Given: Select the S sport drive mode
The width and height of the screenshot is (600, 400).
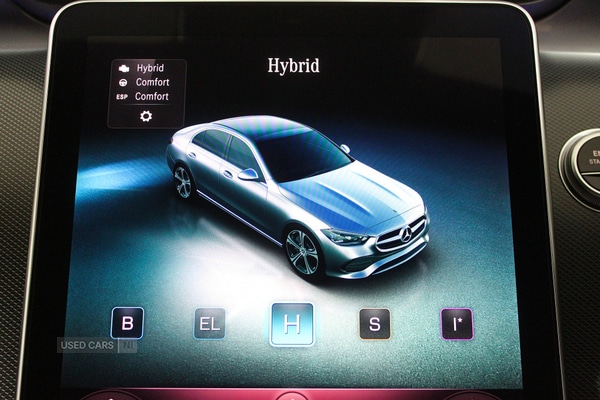Looking at the screenshot, I should [x=375, y=324].
